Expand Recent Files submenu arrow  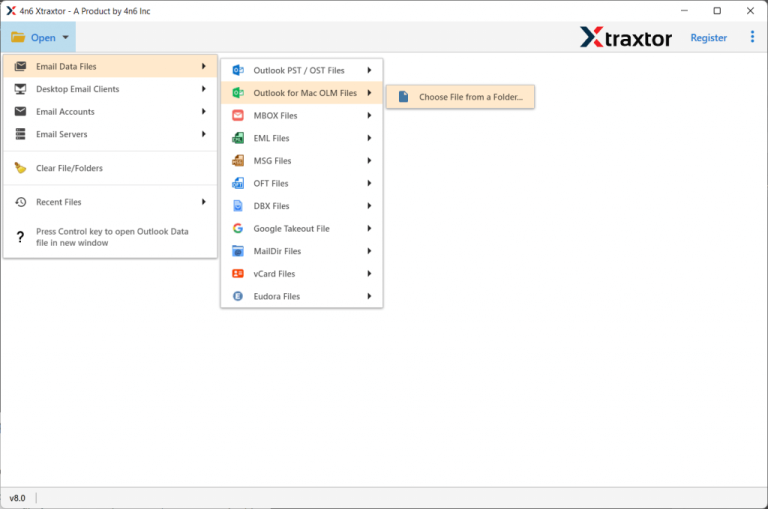pyautogui.click(x=204, y=202)
